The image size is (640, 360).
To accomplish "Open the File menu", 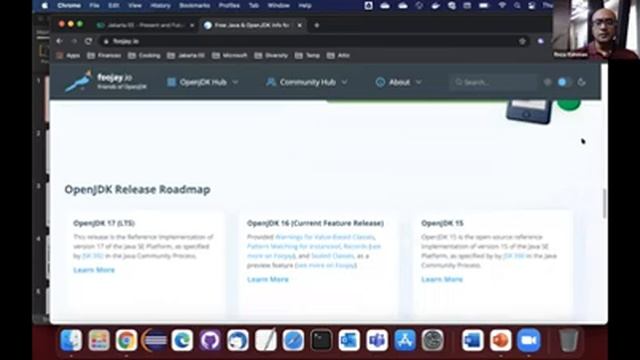I will tap(94, 6).
